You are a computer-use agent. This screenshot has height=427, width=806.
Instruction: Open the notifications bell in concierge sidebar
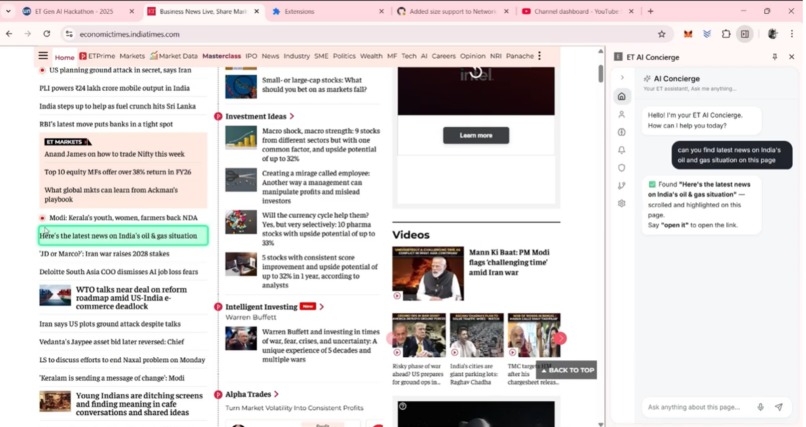tap(621, 150)
